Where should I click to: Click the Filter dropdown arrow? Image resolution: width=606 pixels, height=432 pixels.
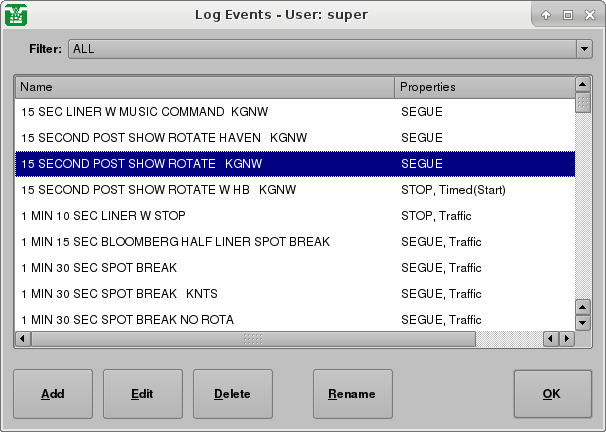pyautogui.click(x=584, y=48)
